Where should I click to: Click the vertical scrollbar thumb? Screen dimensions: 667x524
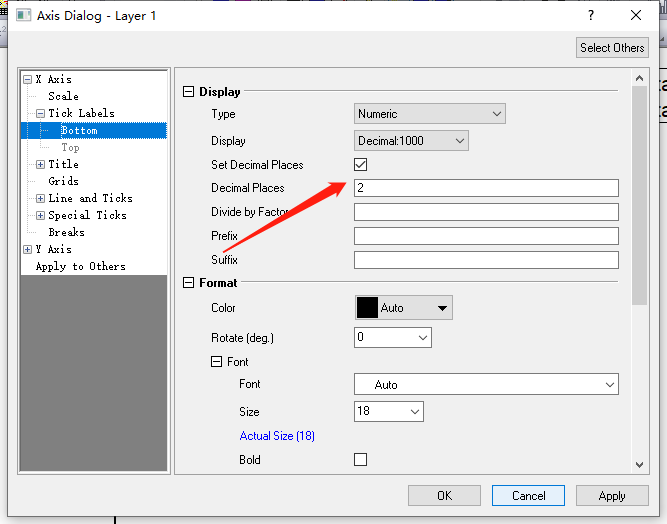(x=639, y=196)
